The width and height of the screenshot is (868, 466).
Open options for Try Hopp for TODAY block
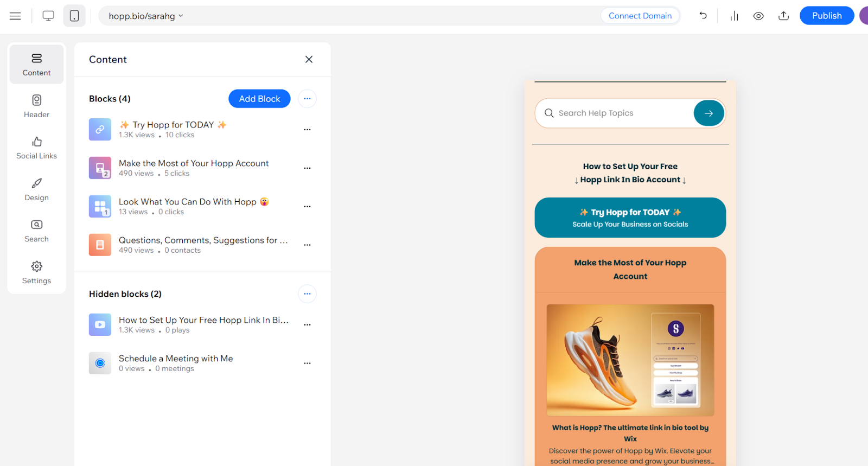pos(307,130)
